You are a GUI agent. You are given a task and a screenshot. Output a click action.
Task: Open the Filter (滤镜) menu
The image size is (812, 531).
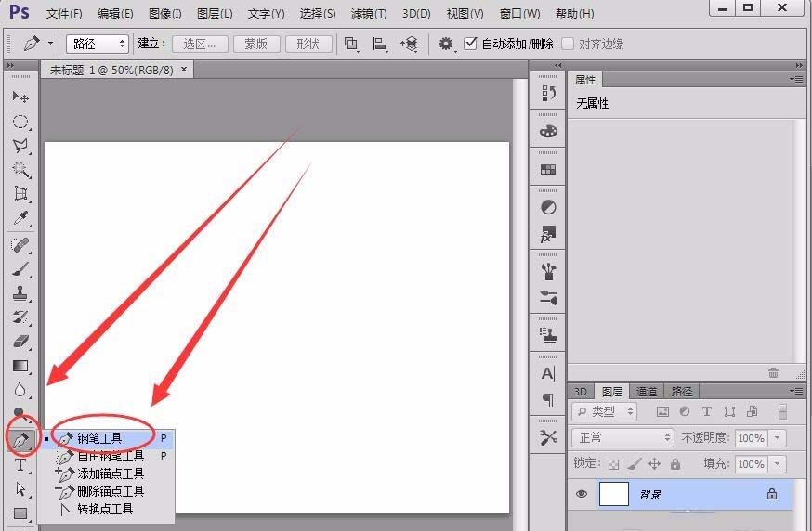[369, 14]
